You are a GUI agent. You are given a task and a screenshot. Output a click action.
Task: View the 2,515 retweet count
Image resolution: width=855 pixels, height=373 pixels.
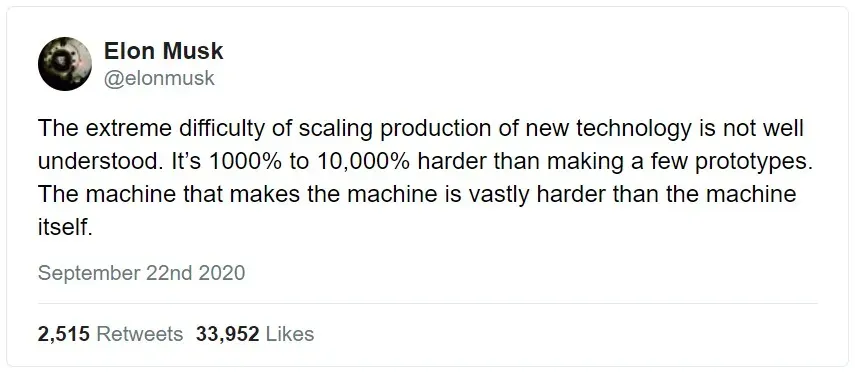[63, 334]
